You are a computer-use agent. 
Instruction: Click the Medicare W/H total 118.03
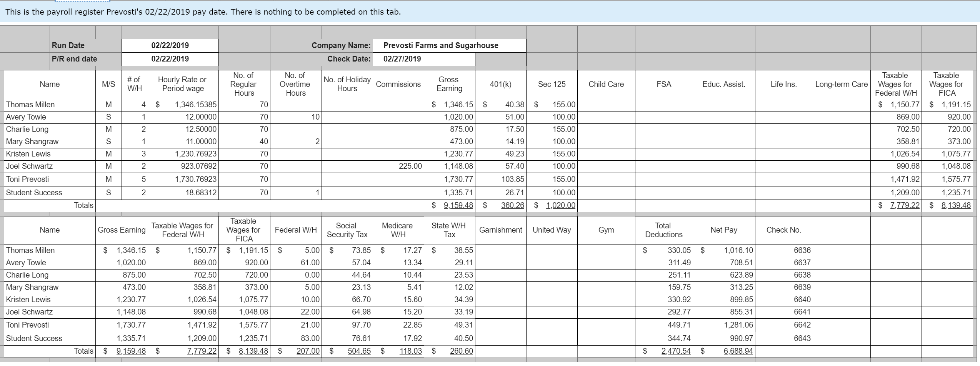(x=398, y=351)
